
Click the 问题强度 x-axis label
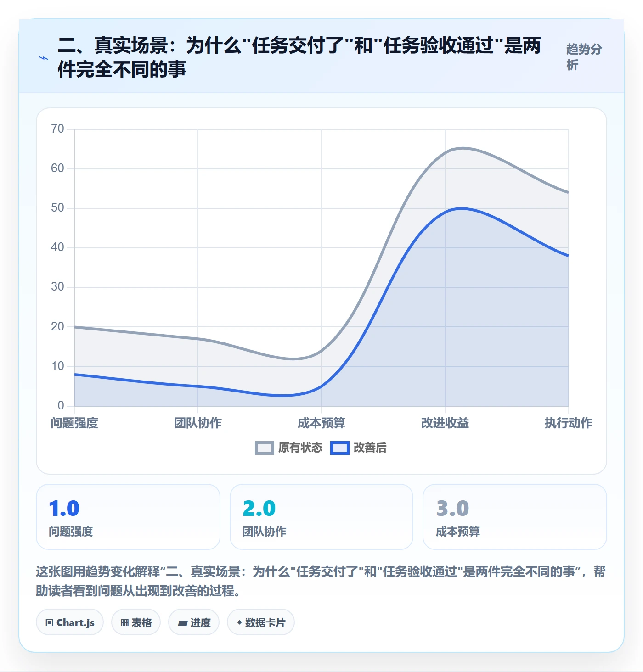tap(74, 423)
